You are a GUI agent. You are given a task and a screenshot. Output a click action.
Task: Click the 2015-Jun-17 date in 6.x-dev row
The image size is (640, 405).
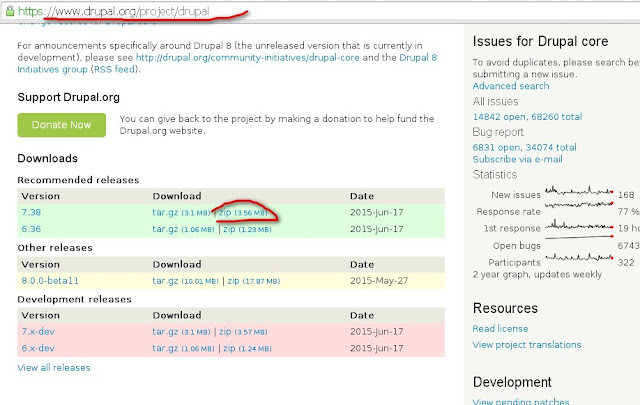point(377,348)
